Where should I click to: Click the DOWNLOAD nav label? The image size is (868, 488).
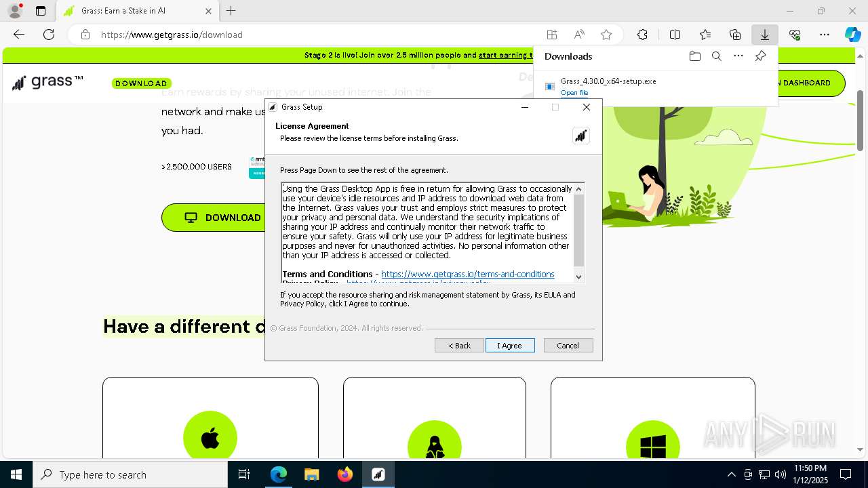(141, 83)
